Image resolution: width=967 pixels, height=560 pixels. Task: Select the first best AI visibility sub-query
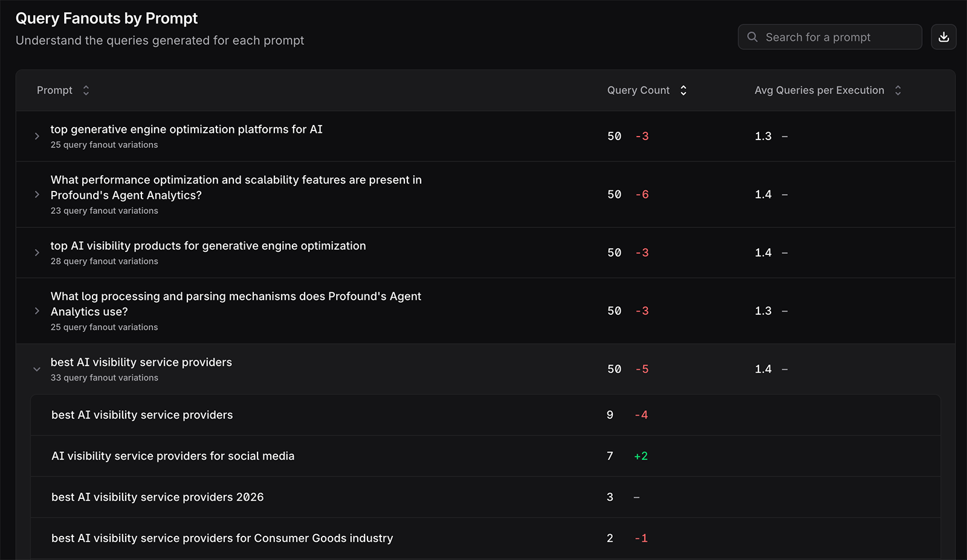(142, 415)
